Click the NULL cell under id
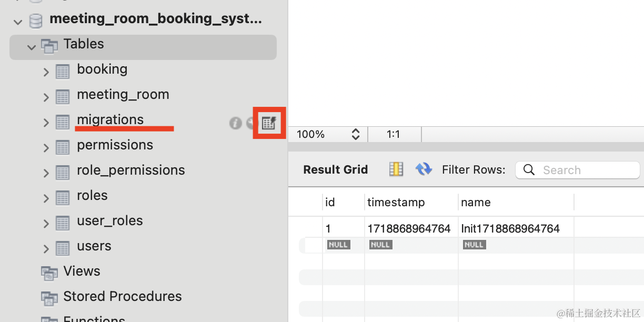The image size is (644, 322). click(338, 245)
